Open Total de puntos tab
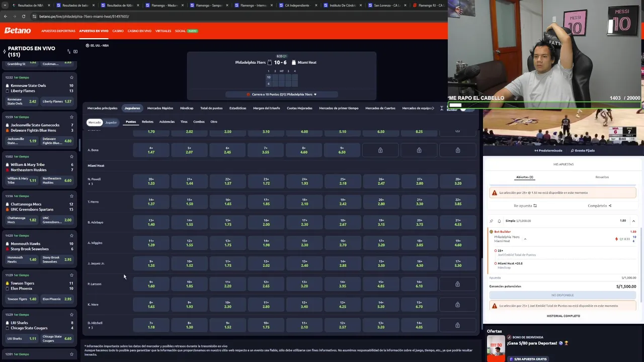Screen dimensions: 644x362 (x=211, y=108)
